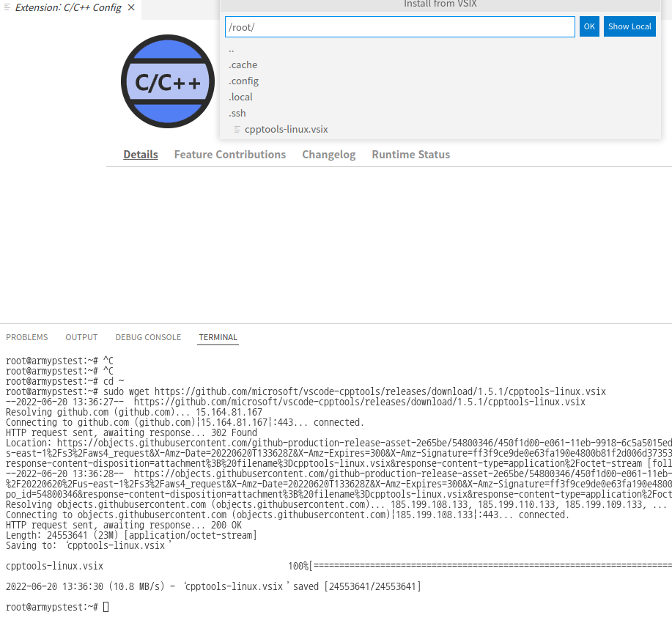Switch to the OUTPUT panel
The image size is (672, 634).
tap(81, 337)
